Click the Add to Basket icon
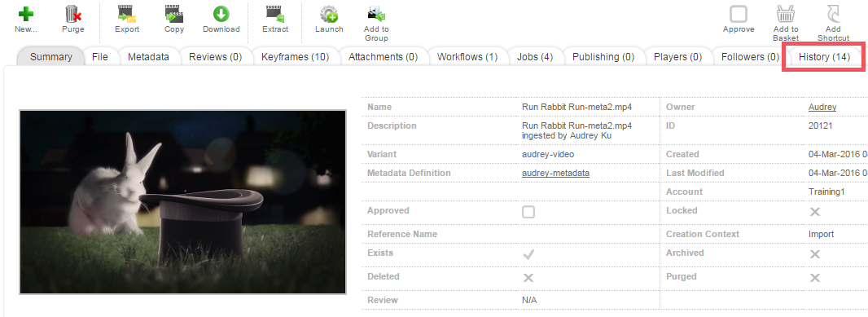 tap(786, 13)
